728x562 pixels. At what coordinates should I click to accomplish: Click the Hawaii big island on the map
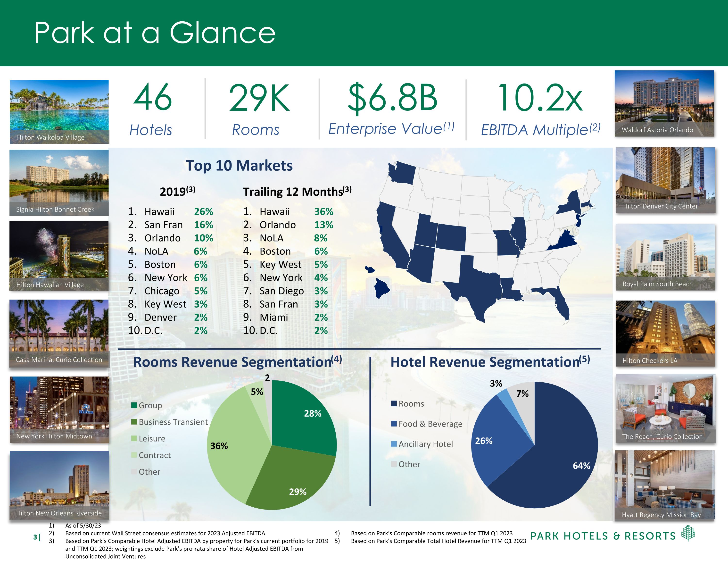click(x=382, y=288)
